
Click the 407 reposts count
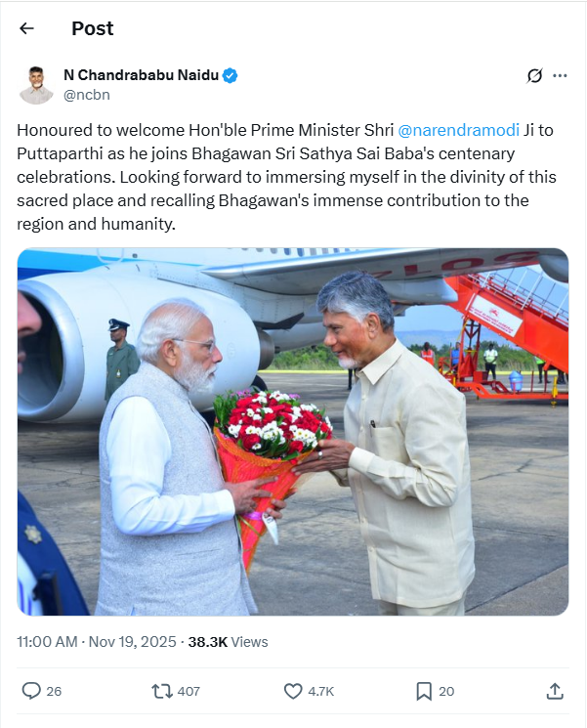(189, 691)
